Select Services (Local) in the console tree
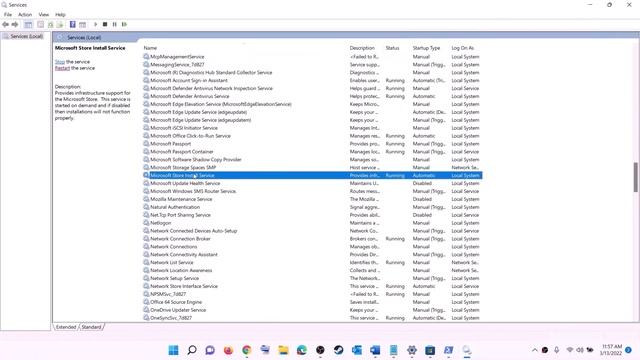640x360 pixels. pos(27,36)
